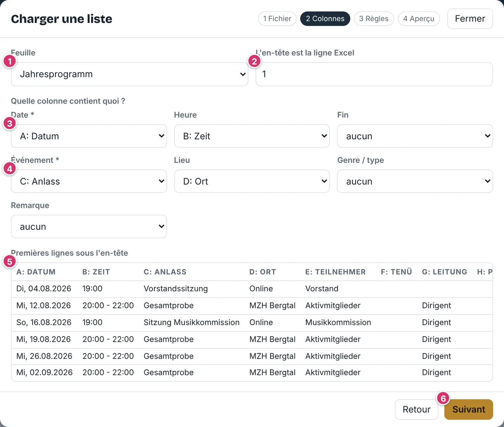
Task: Click the E: TEILNEHMER column header
Action: (x=335, y=272)
